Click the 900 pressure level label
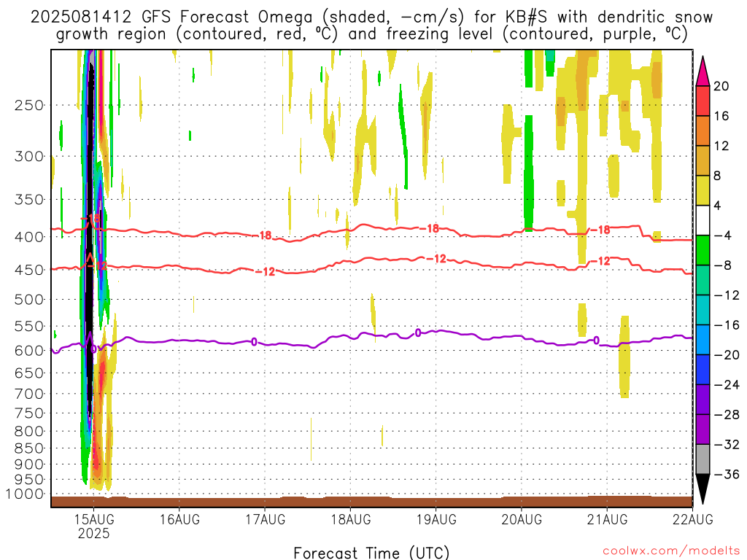The width and height of the screenshot is (747, 560). 29,464
